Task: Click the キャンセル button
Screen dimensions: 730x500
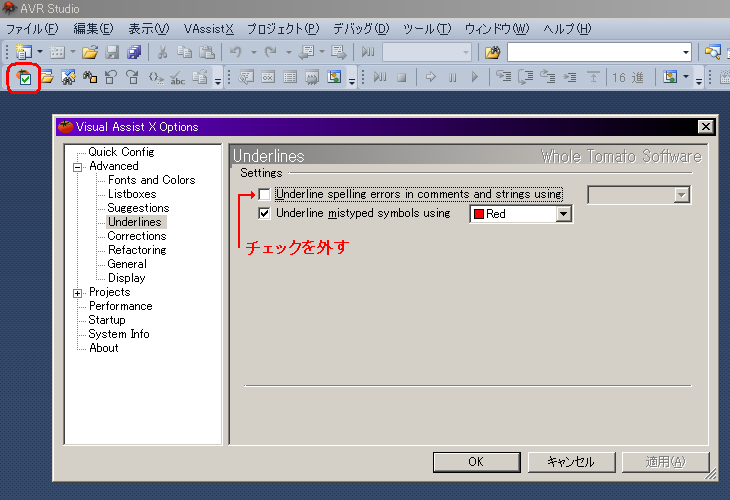Action: pyautogui.click(x=571, y=462)
